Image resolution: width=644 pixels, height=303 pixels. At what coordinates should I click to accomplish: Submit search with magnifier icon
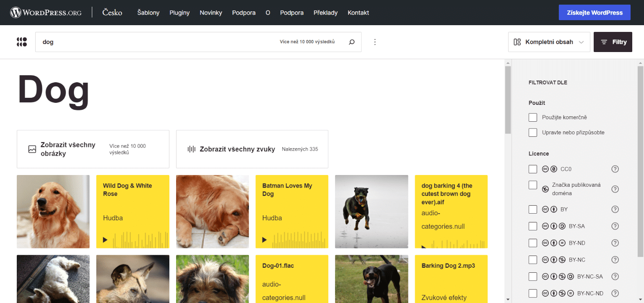(352, 42)
